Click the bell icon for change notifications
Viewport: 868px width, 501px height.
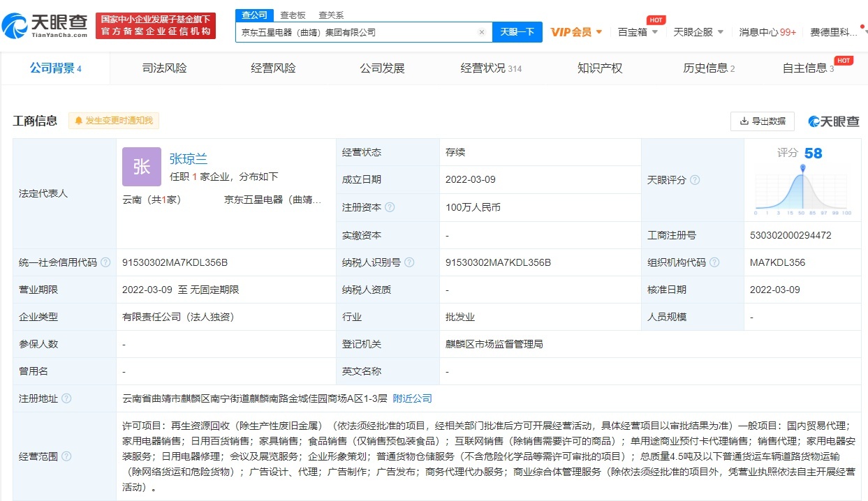[79, 121]
